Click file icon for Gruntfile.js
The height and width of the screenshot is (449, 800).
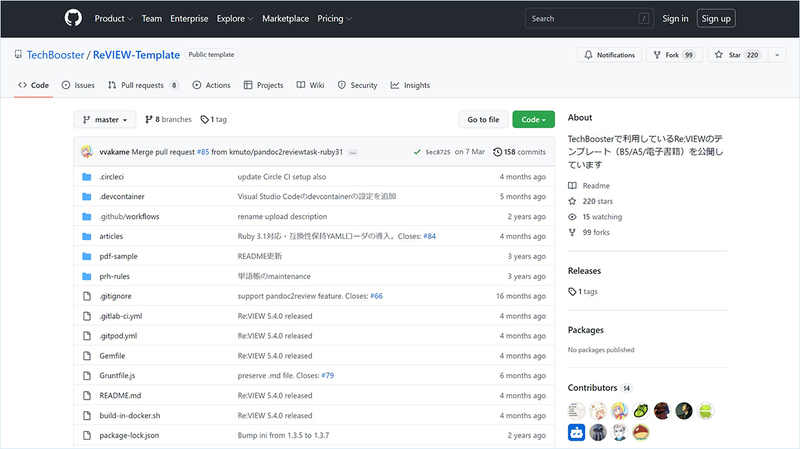(87, 376)
